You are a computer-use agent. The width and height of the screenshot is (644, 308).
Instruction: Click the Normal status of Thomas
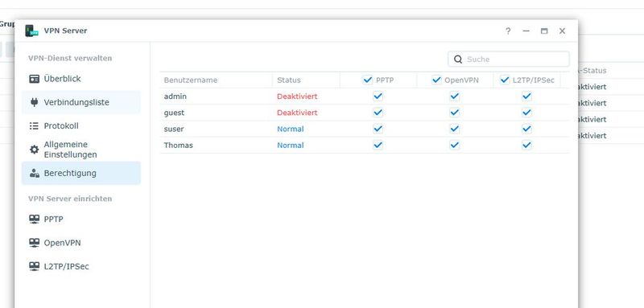[x=291, y=146]
